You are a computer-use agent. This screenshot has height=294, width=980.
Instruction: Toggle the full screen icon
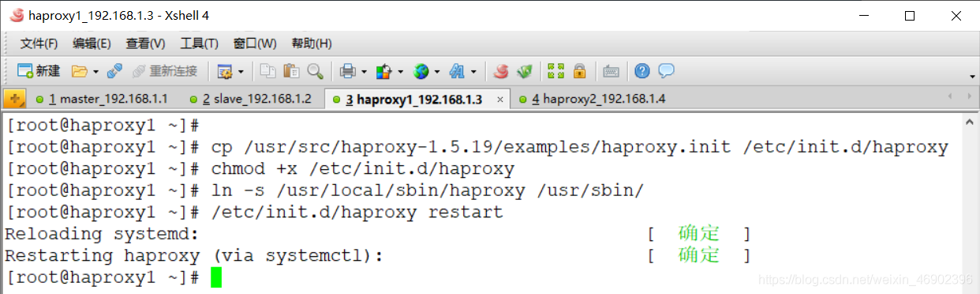(556, 71)
